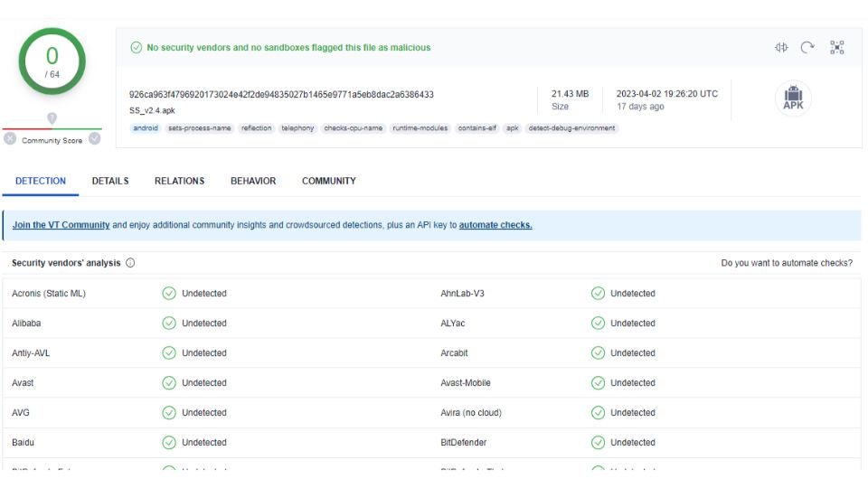Switch to the DETECTION tab

click(41, 181)
